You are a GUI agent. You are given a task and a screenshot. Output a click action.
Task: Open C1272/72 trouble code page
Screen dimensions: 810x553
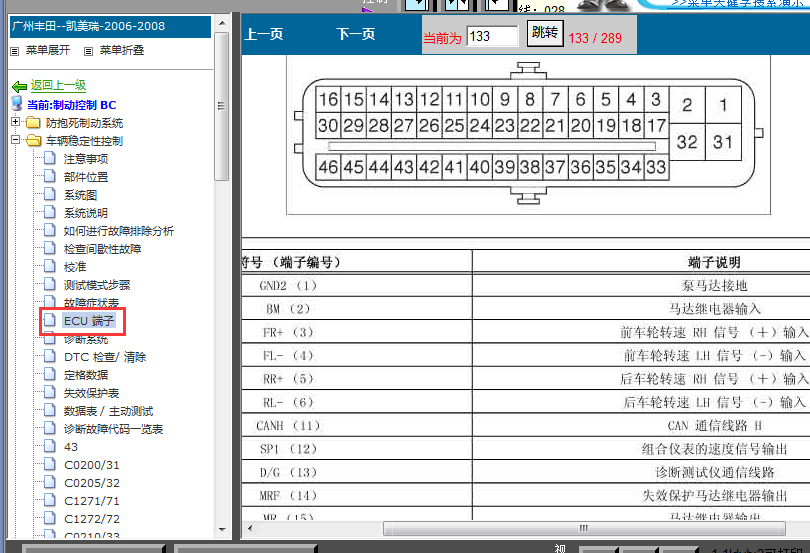[92, 519]
